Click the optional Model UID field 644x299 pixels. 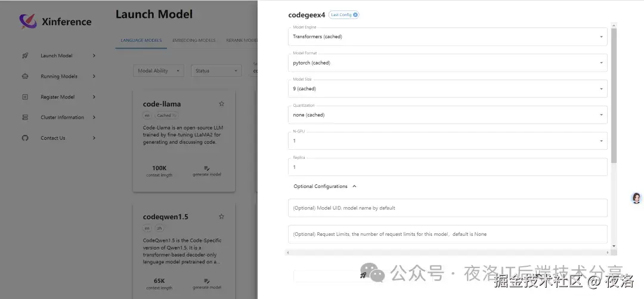pyautogui.click(x=447, y=208)
